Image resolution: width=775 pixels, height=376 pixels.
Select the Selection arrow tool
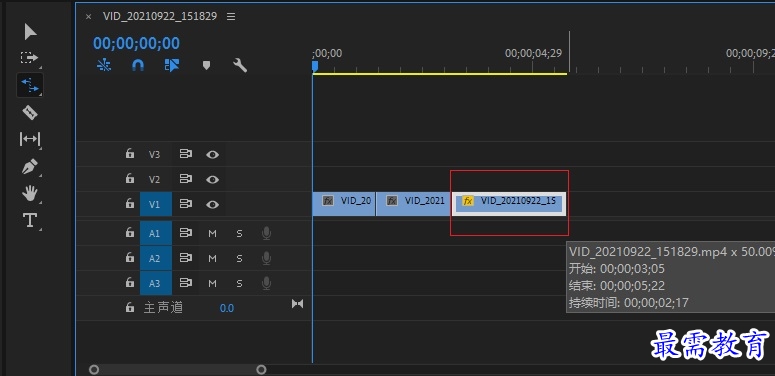[30, 32]
